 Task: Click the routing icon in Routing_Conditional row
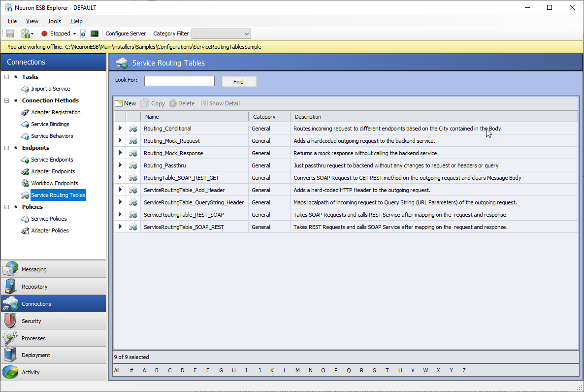[x=133, y=129]
